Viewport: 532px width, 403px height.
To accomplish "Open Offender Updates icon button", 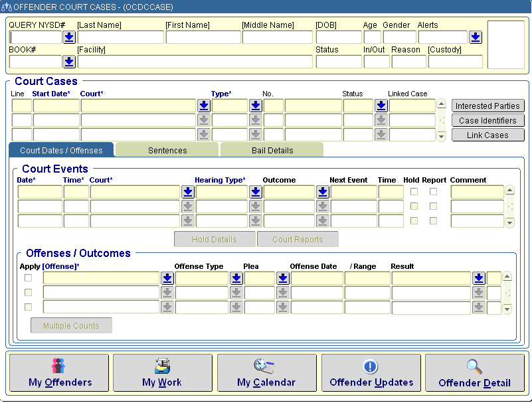I will point(371,372).
